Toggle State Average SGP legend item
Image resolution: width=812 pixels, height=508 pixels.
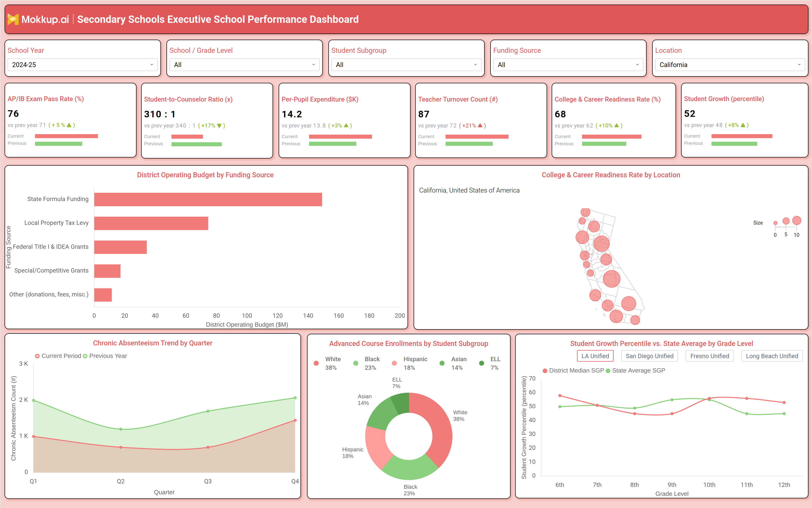coord(635,371)
